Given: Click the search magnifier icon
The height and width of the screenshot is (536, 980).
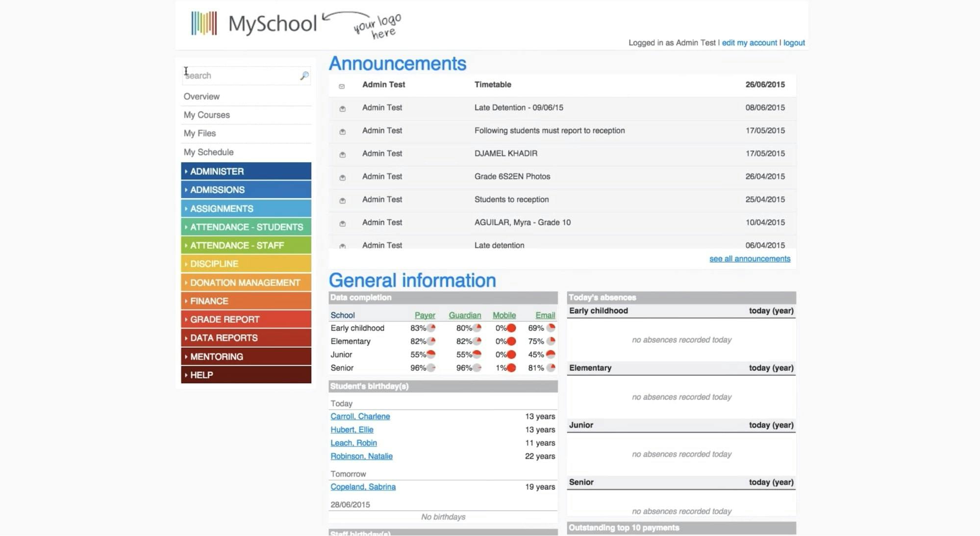Looking at the screenshot, I should coord(304,76).
